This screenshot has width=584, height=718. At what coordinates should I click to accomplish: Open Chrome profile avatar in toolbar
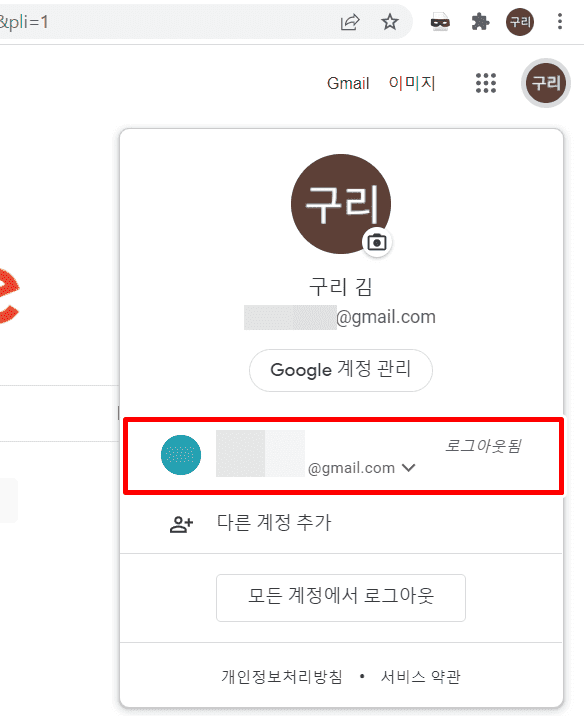tap(519, 22)
